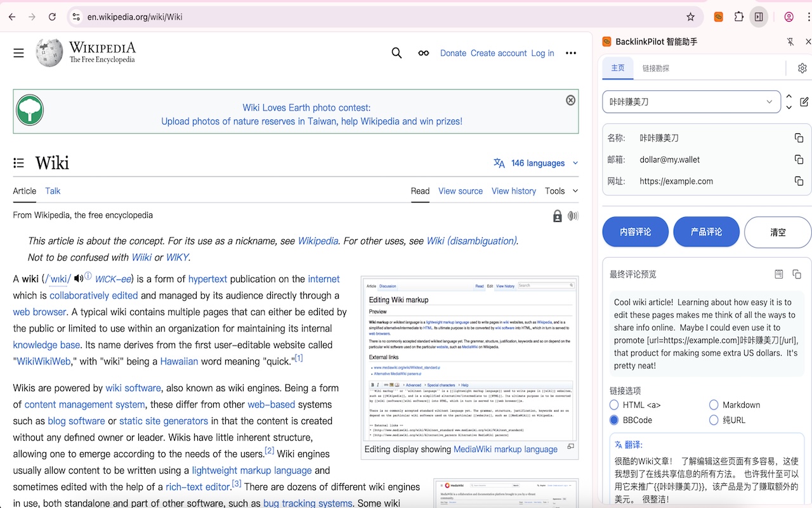Copy the dollar@my.wallet email address

(x=799, y=159)
